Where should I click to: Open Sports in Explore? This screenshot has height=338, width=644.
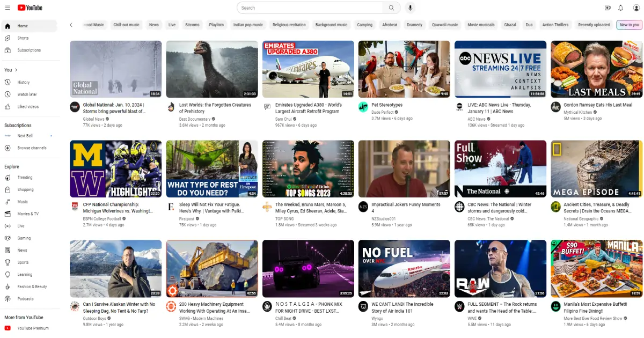coord(28,262)
